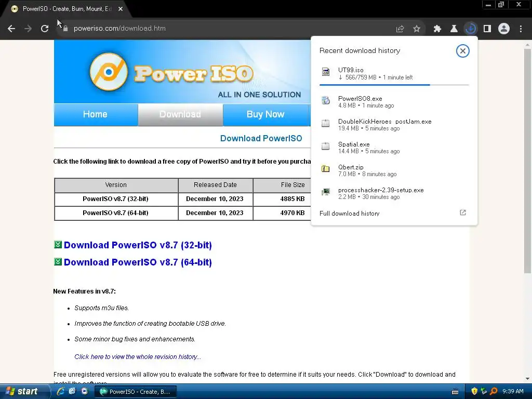The image size is (532, 399).
Task: Open the whole revision history link
Action: click(x=138, y=356)
